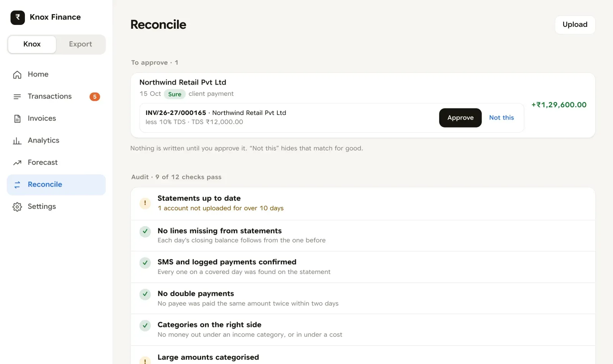Screen dimensions: 613x364
Task: Switch to the Export tab
Action: (x=80, y=44)
